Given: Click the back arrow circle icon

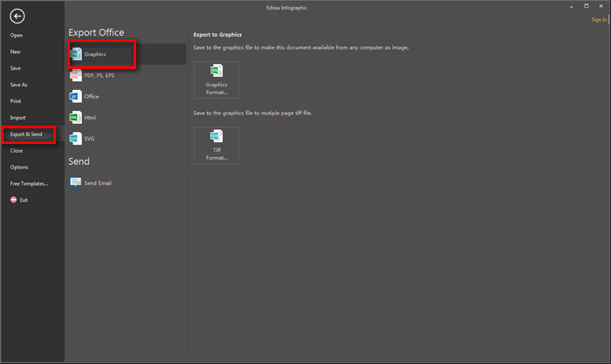Looking at the screenshot, I should [17, 16].
